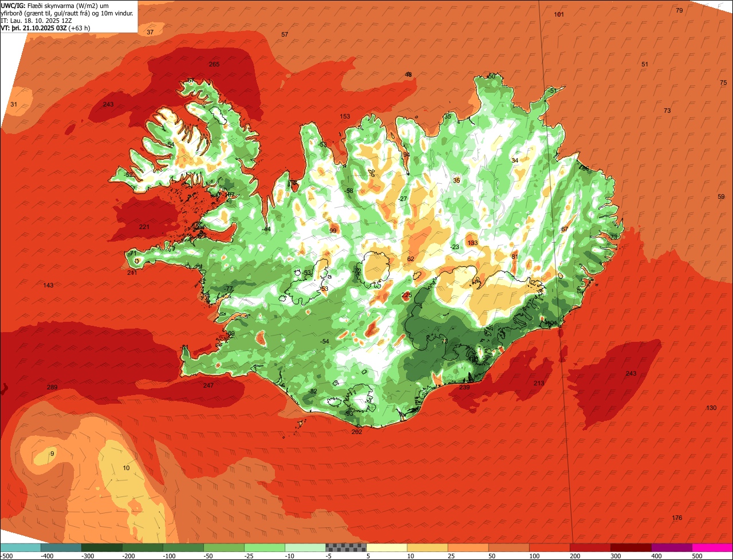The width and height of the screenshot is (733, 560).
Task: Click the '37' value near the top left
Action: click(x=150, y=32)
